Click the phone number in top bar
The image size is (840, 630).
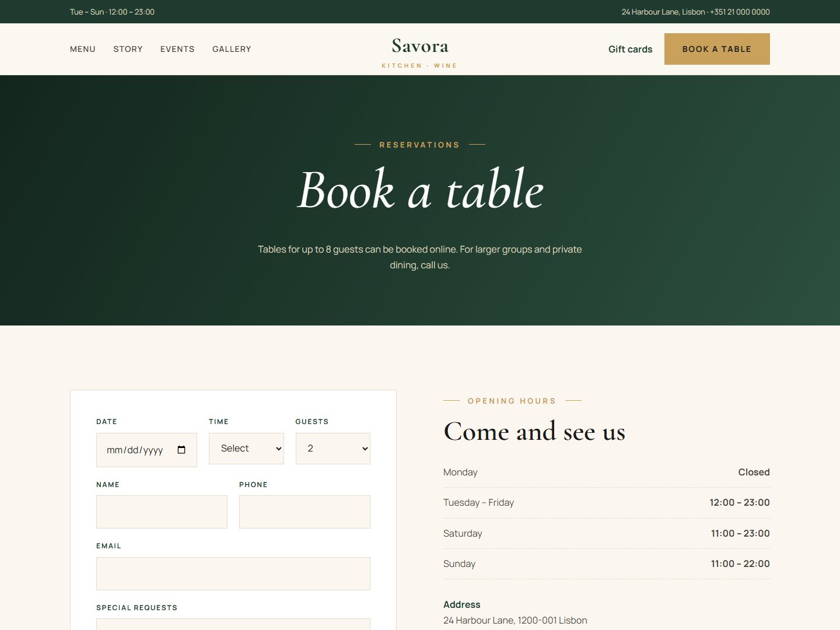click(740, 12)
